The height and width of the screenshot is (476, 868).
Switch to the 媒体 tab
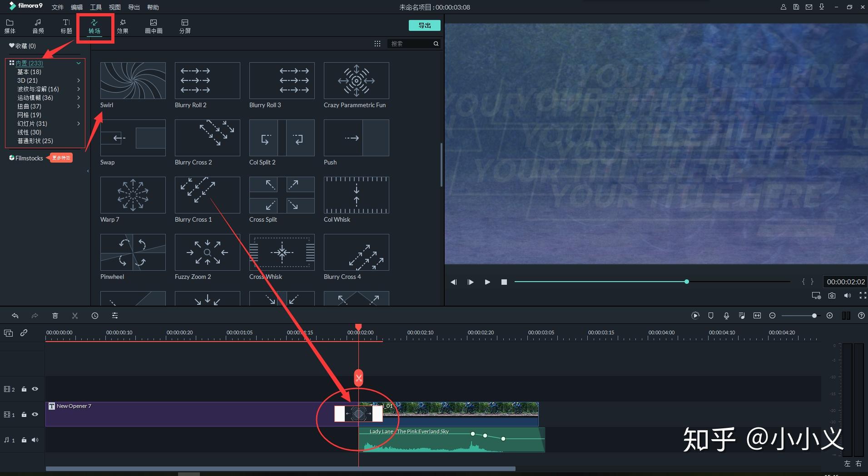tap(10, 26)
